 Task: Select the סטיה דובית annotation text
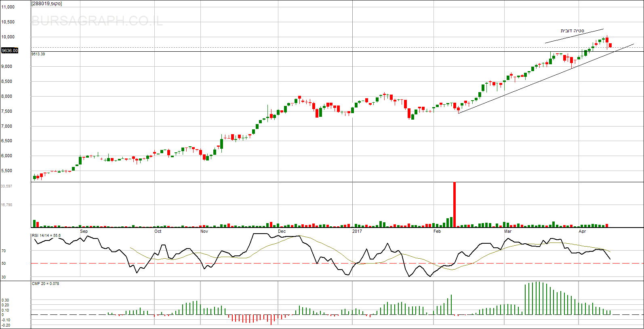(572, 31)
